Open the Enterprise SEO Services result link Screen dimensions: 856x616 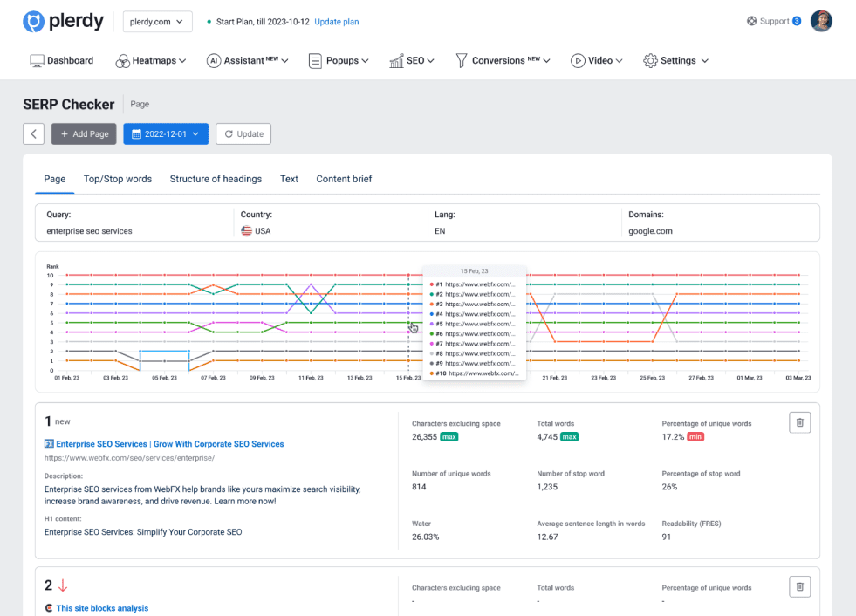tap(170, 444)
